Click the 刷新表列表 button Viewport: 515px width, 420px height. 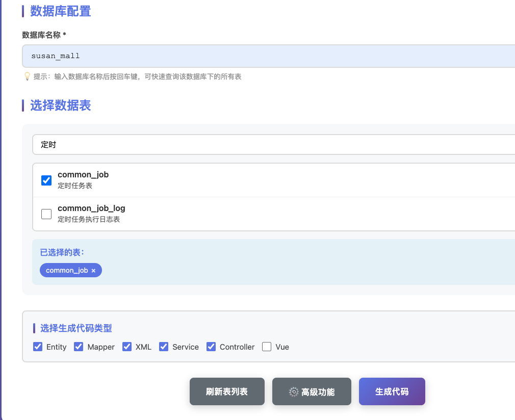point(227,391)
